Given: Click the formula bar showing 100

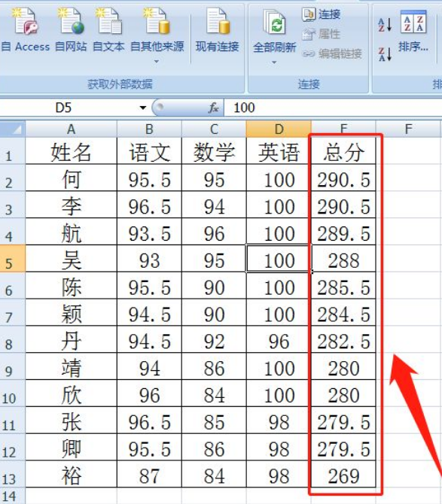Looking at the screenshot, I should [x=333, y=108].
